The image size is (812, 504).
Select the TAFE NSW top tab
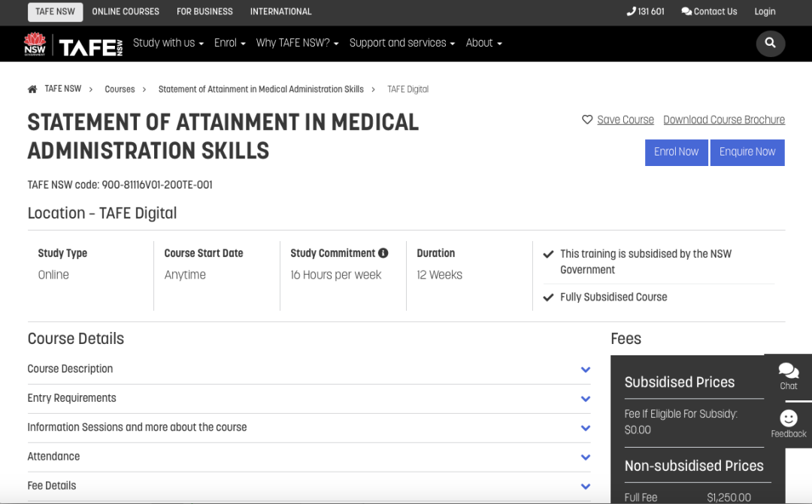(55, 12)
